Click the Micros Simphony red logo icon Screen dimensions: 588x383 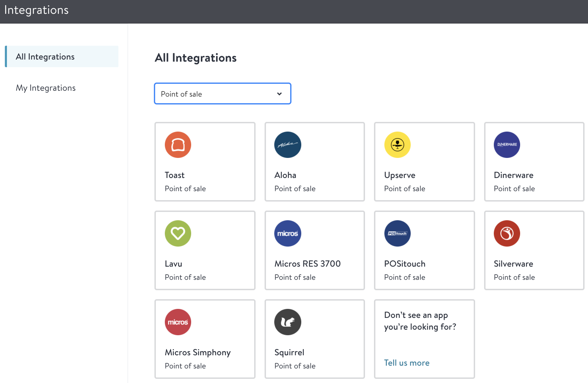[178, 322]
